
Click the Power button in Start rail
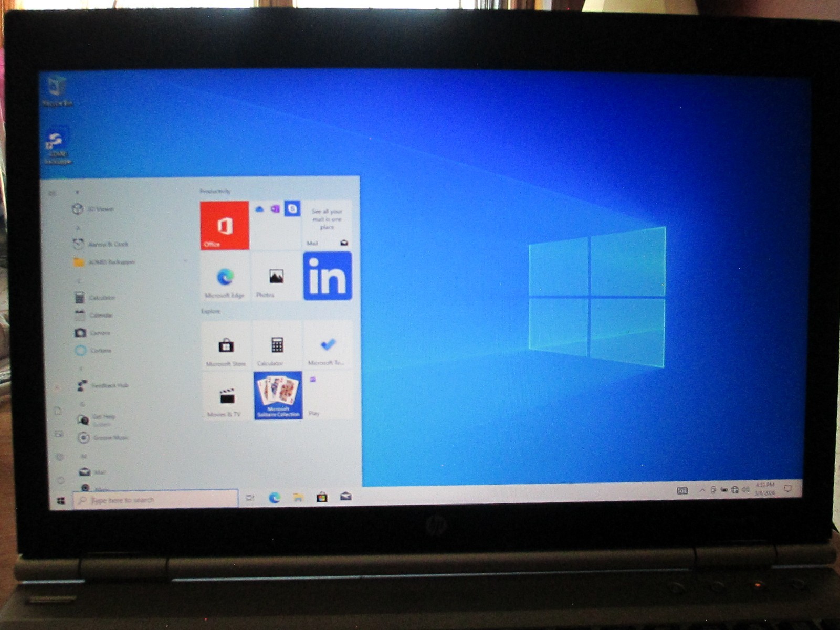pyautogui.click(x=61, y=480)
